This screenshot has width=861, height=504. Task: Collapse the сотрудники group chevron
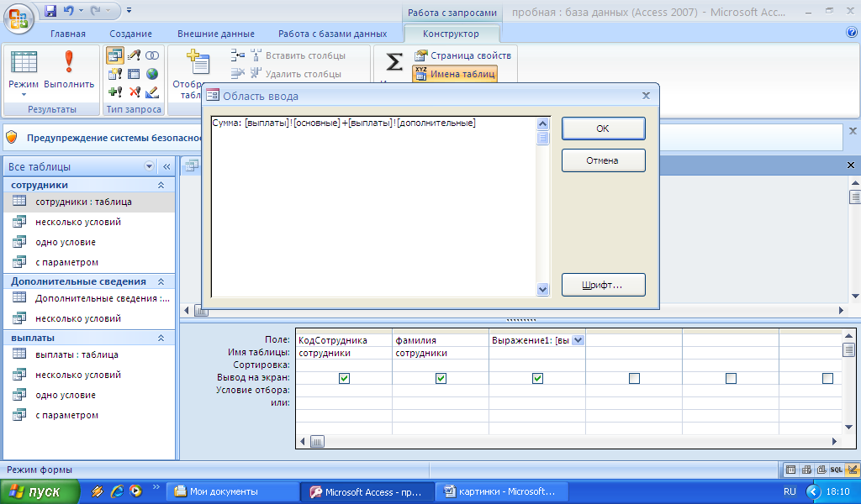pos(161,185)
